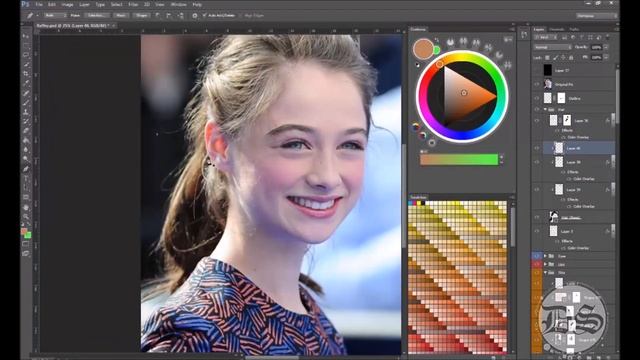Screen dimensions: 640x360
Task: Click the lock transparent pixels icon
Action: (x=547, y=58)
